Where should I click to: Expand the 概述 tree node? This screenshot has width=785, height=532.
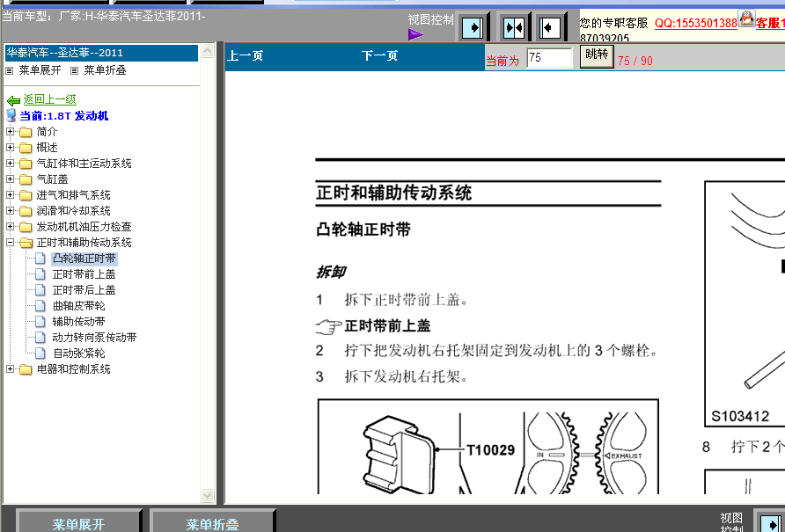pyautogui.click(x=10, y=147)
